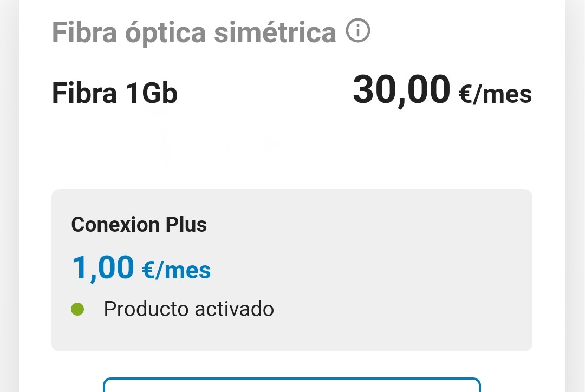The width and height of the screenshot is (585, 392).
Task: Click the word Plus in card title
Action: (x=186, y=225)
